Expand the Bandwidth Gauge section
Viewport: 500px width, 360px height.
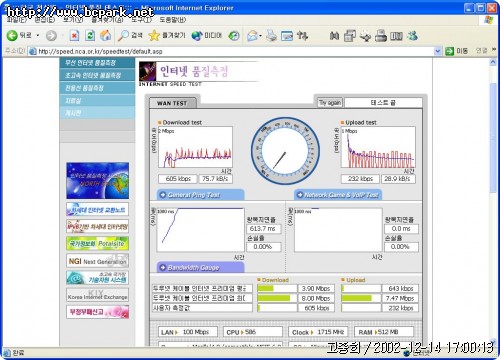[x=200, y=267]
